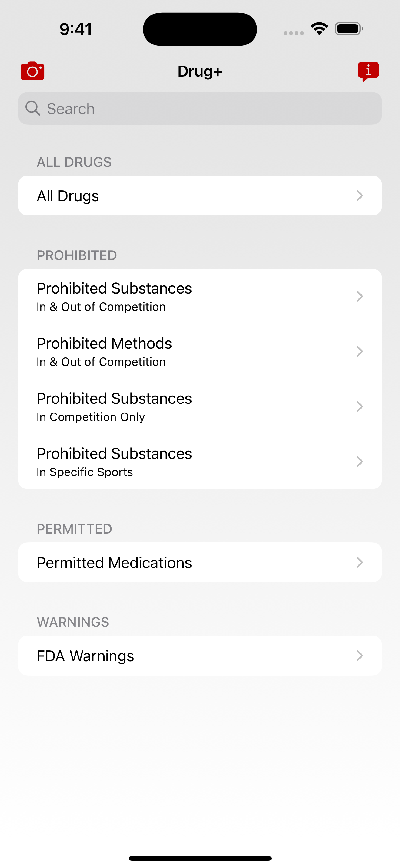This screenshot has height=868, width=400.
Task: Open FDA Warnings section
Action: click(x=200, y=655)
